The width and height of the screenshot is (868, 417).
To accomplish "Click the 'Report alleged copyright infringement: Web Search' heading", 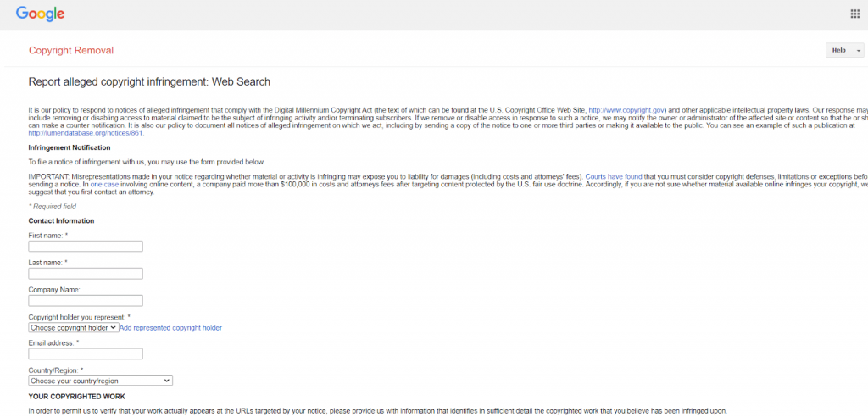I will 149,82.
